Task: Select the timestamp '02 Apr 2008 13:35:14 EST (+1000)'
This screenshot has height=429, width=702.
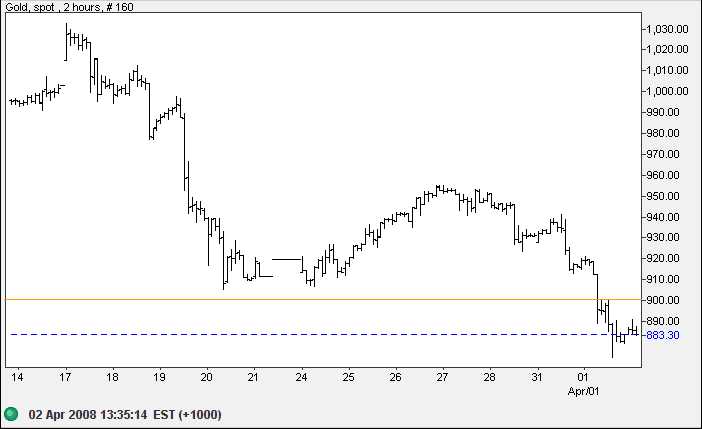Action: pyautogui.click(x=125, y=415)
